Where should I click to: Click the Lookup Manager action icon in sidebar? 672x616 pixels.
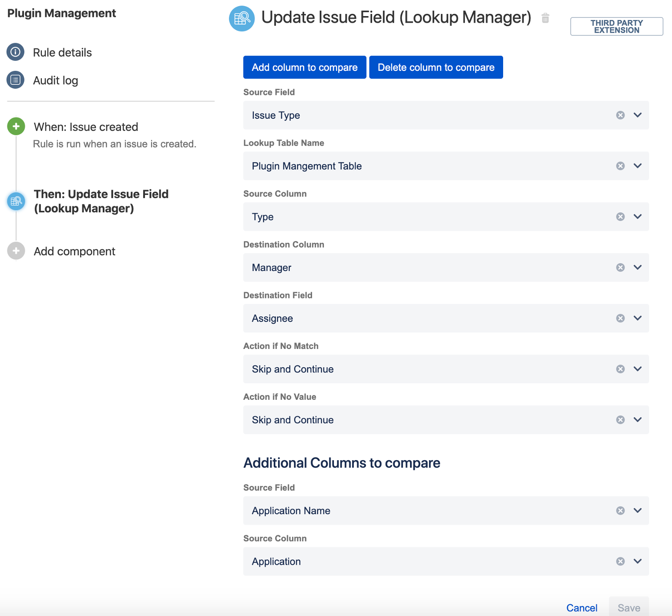[x=16, y=201]
